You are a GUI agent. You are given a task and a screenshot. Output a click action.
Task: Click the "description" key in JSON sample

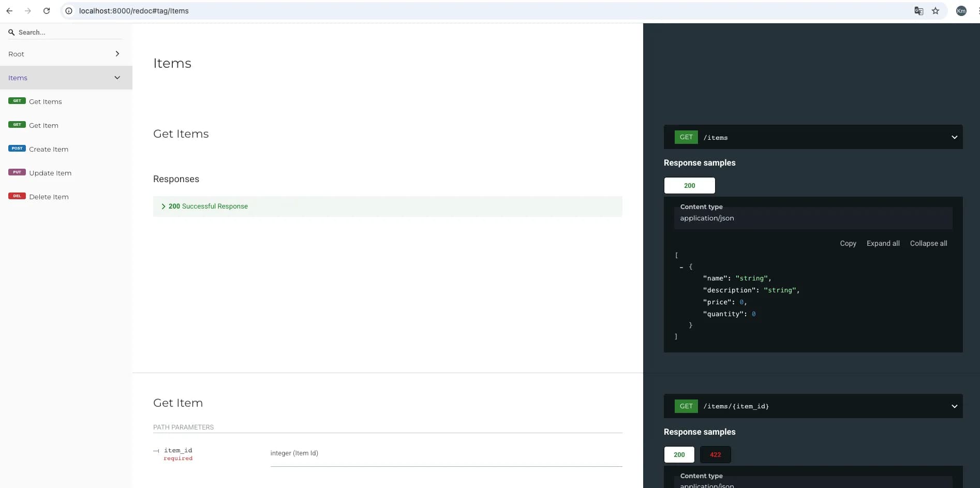pyautogui.click(x=731, y=290)
